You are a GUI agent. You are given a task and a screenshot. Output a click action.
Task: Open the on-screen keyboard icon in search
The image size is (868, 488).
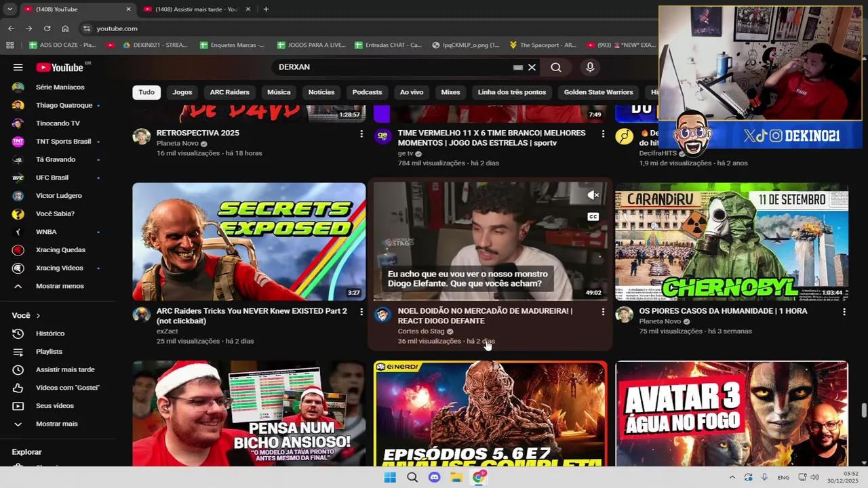(x=518, y=67)
